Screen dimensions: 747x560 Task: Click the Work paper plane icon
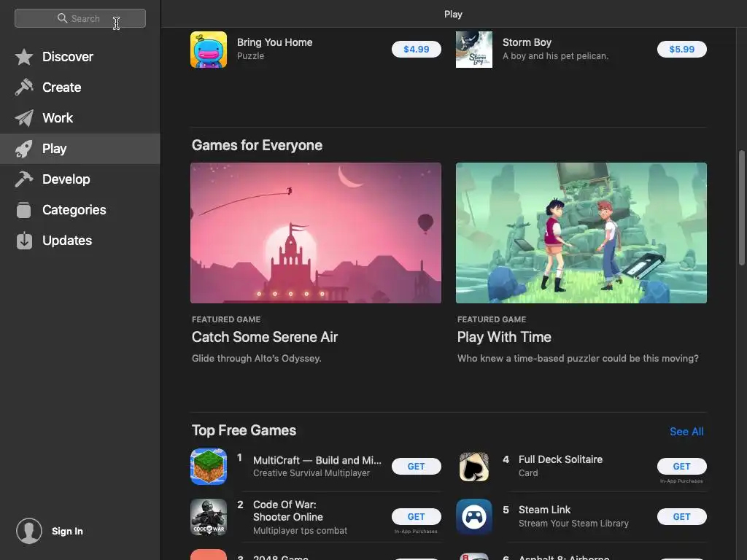click(x=24, y=118)
